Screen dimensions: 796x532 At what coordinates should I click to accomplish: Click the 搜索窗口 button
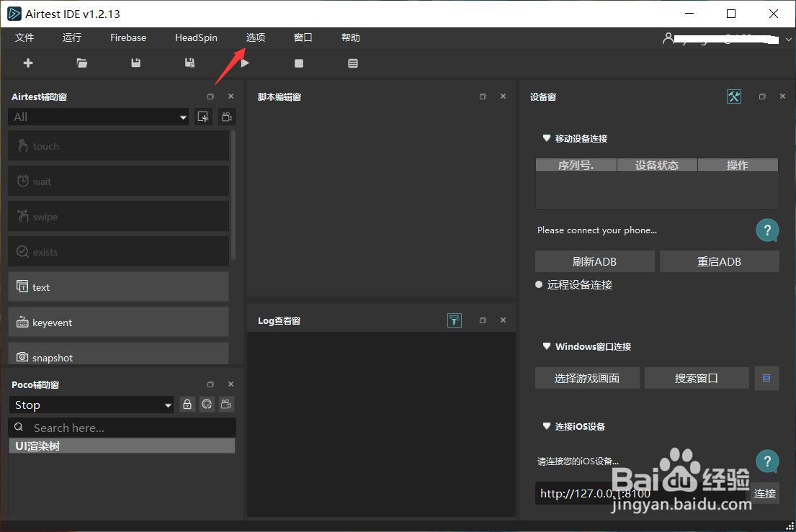pyautogui.click(x=697, y=378)
